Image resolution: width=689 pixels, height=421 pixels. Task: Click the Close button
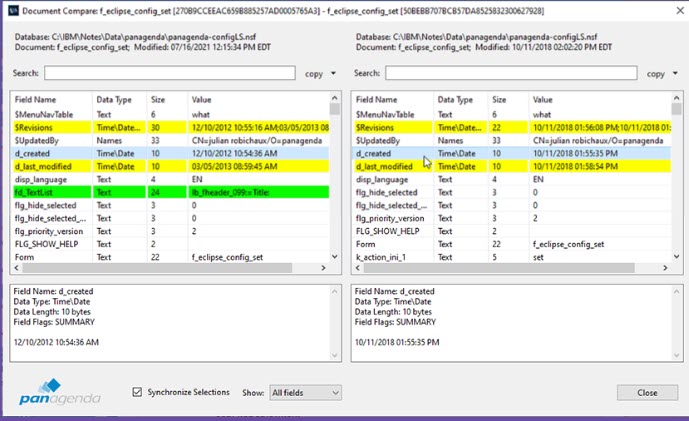tap(647, 393)
